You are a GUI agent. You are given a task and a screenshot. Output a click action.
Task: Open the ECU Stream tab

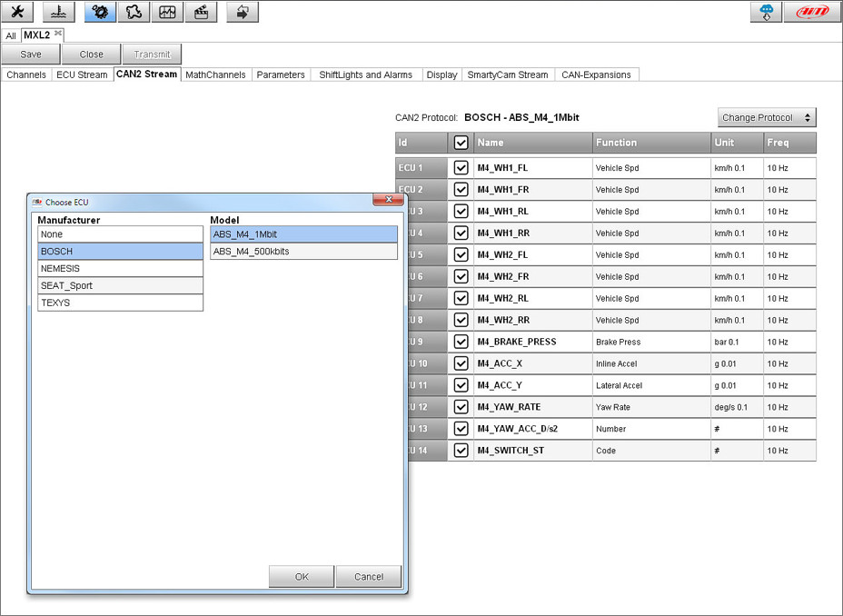(x=83, y=75)
